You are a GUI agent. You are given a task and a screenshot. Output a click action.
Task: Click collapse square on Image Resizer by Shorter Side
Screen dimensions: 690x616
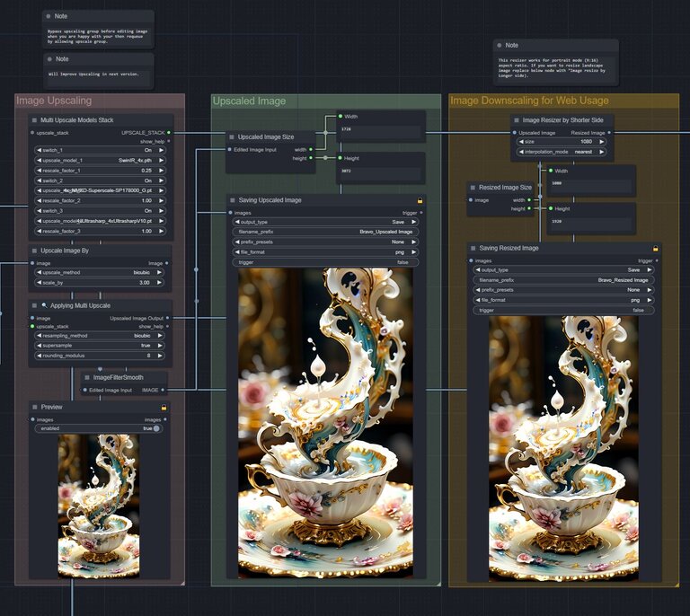pos(517,119)
